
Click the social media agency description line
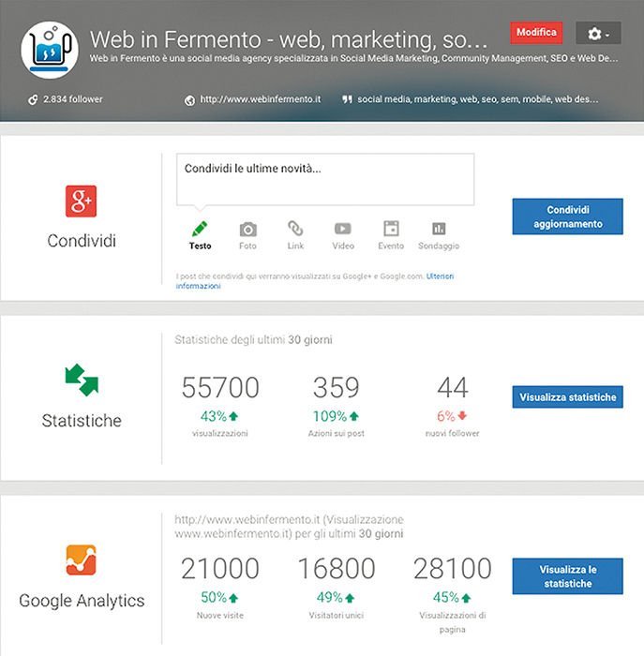tap(353, 58)
